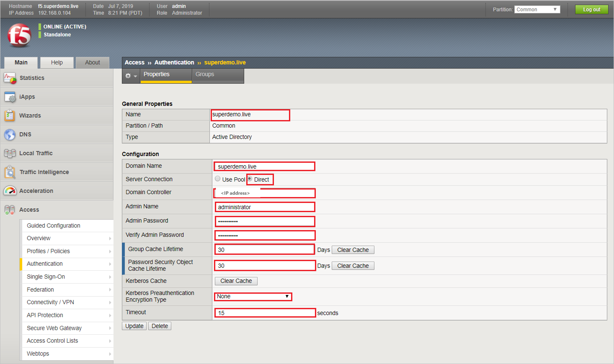Expand the Federation submenu arrow

coord(110,290)
